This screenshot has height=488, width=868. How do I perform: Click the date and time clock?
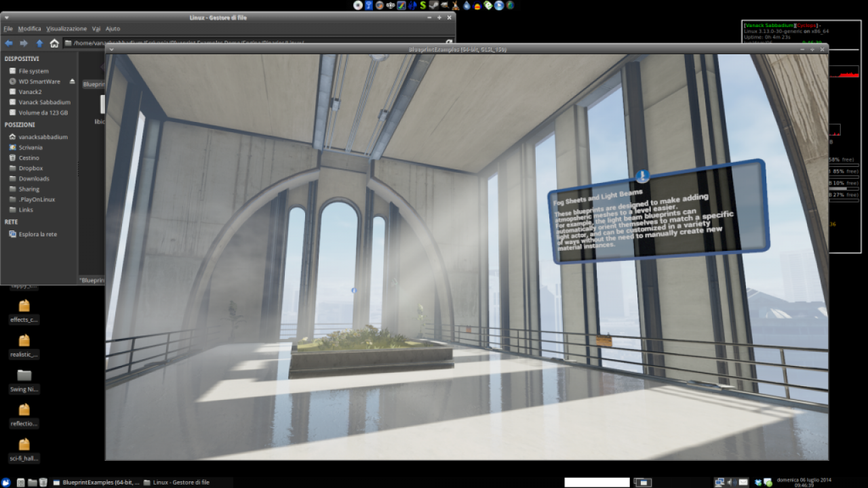[x=804, y=483]
